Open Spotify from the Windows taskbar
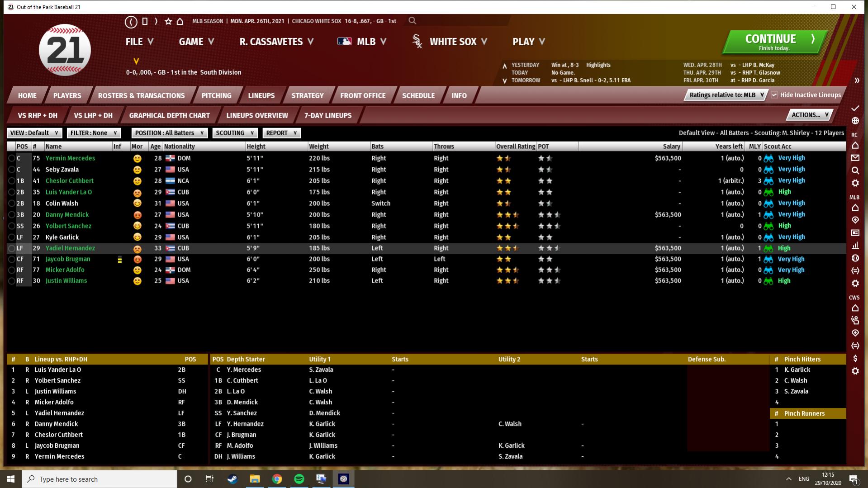The height and width of the screenshot is (488, 868). pos(299,479)
